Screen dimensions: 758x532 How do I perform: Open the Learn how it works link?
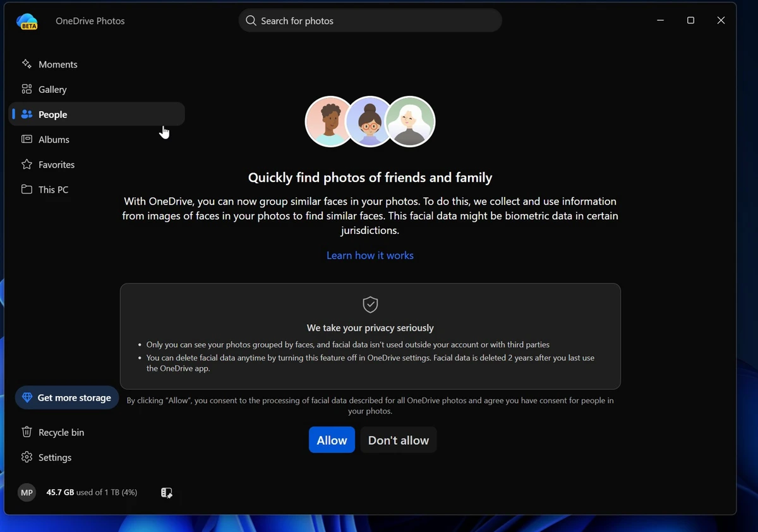point(370,255)
